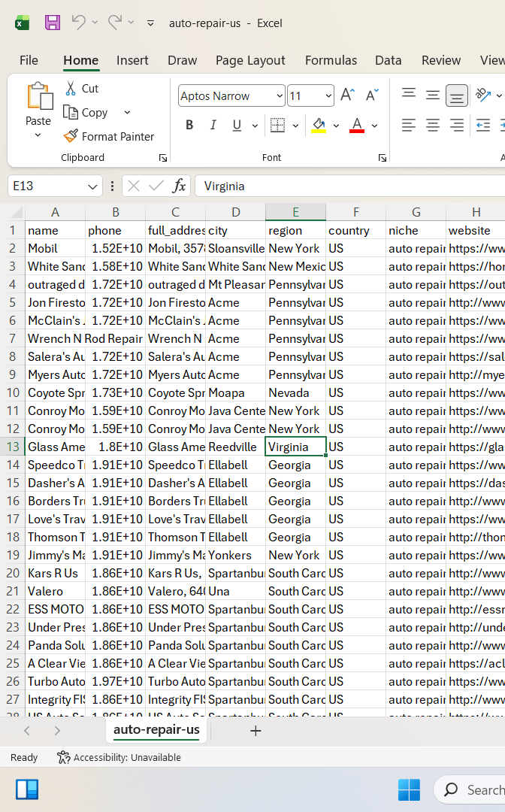Click the previous sheet navigation arrow
The width and height of the screenshot is (505, 812).
click(x=27, y=731)
